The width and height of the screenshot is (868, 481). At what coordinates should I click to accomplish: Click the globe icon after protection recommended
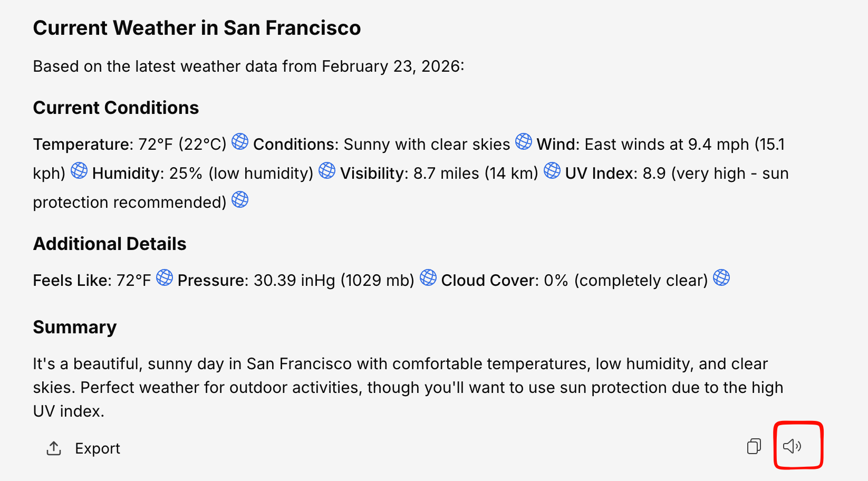(x=240, y=199)
